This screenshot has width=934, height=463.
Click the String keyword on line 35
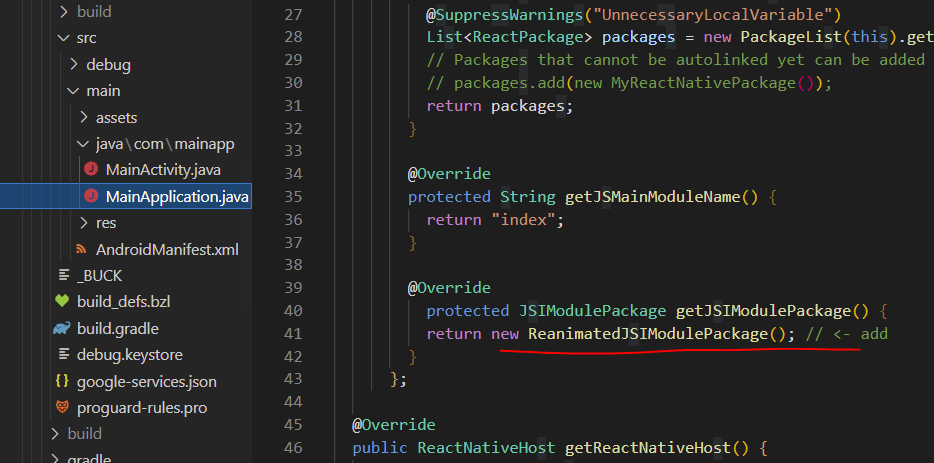528,197
